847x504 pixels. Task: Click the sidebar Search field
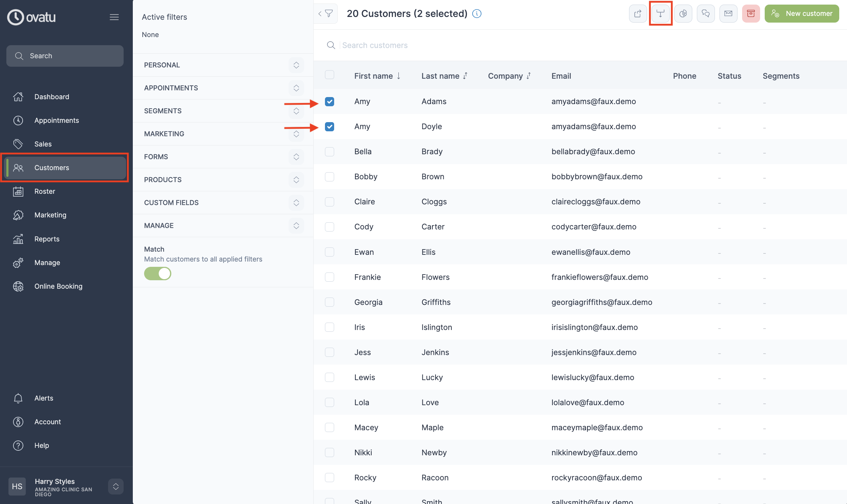pos(65,56)
